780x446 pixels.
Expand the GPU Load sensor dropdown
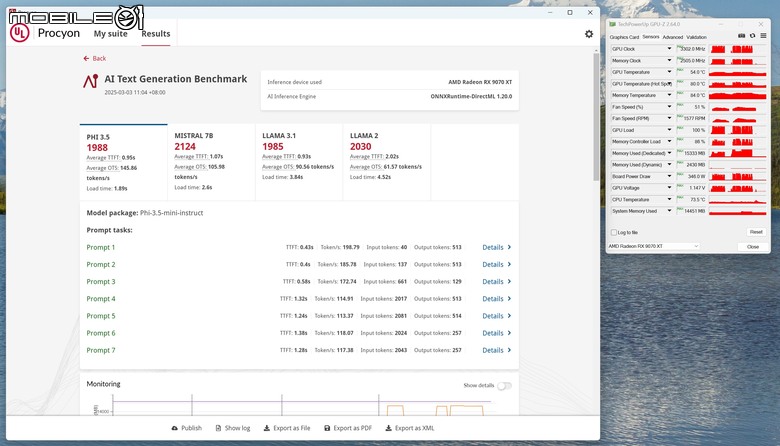tap(670, 130)
